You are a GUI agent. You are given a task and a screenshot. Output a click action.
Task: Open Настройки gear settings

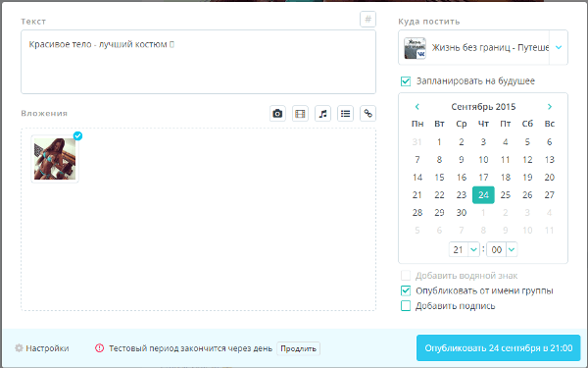41,348
